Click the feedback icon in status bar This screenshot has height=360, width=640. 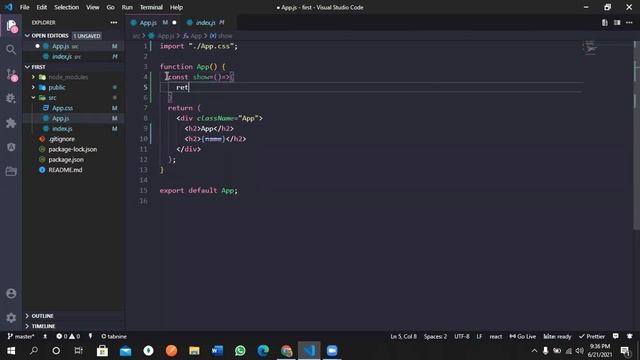616,336
